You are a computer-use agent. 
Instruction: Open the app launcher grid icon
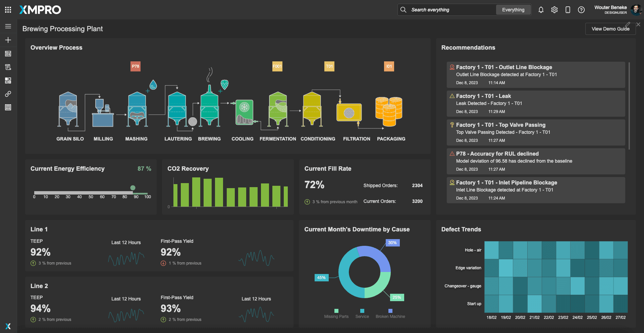click(8, 10)
